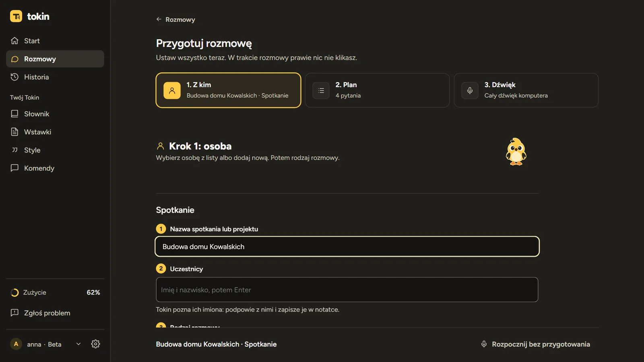Open the Wstawki section
This screenshot has width=644, height=362.
tap(55, 132)
